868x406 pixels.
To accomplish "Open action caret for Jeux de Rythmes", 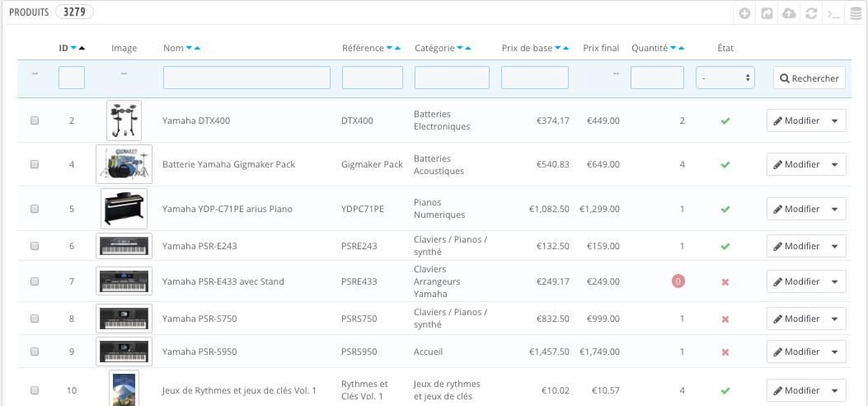I will point(835,390).
